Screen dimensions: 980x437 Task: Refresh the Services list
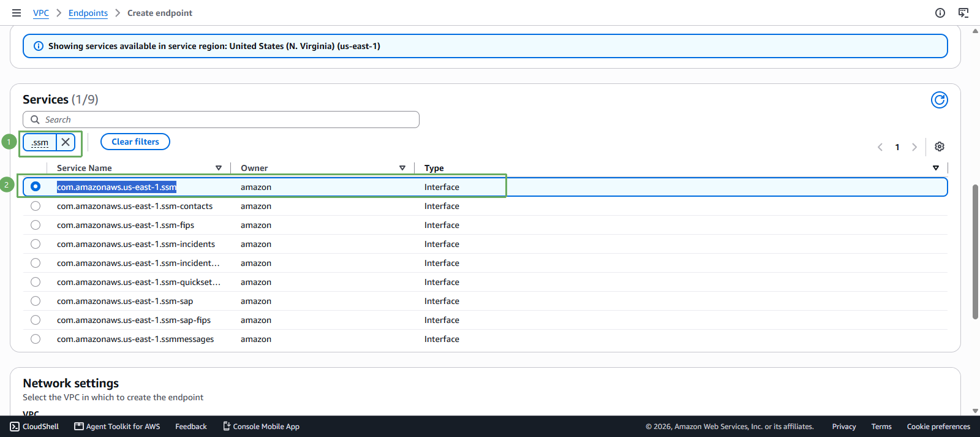click(x=940, y=100)
